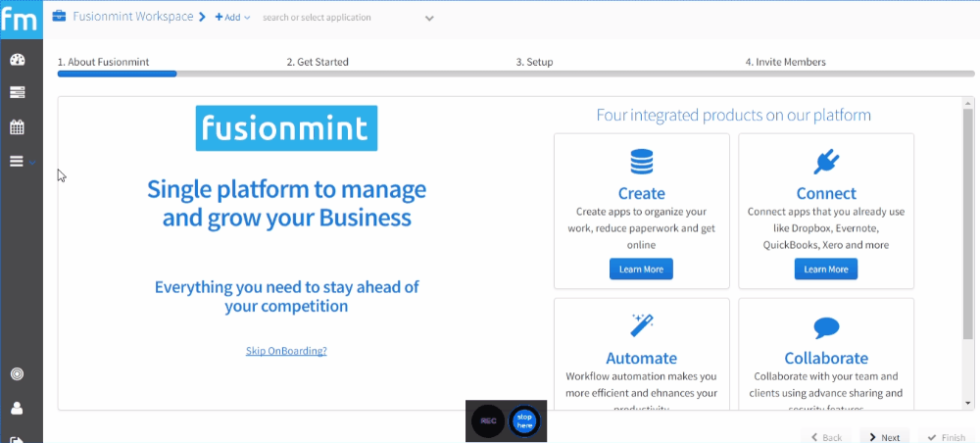Open Fusionmint Workspace breadcrumb link
The height and width of the screenshot is (443, 980).
pyautogui.click(x=133, y=17)
